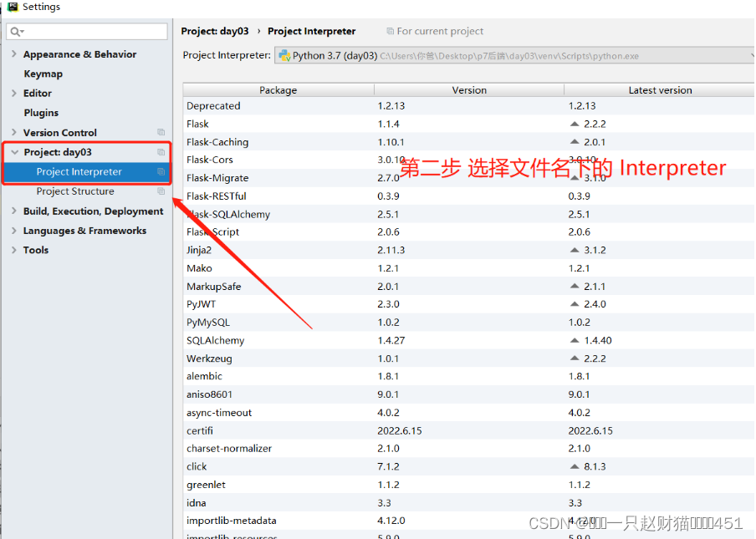Click the upgrade arrow for MarkupSafe 2.1.1
The width and height of the screenshot is (756, 539).
click(575, 286)
